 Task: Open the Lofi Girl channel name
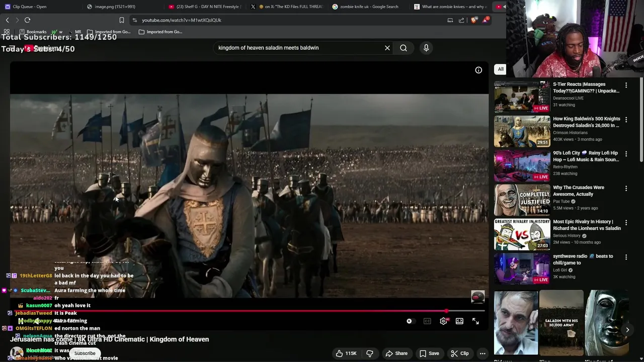[x=560, y=270]
